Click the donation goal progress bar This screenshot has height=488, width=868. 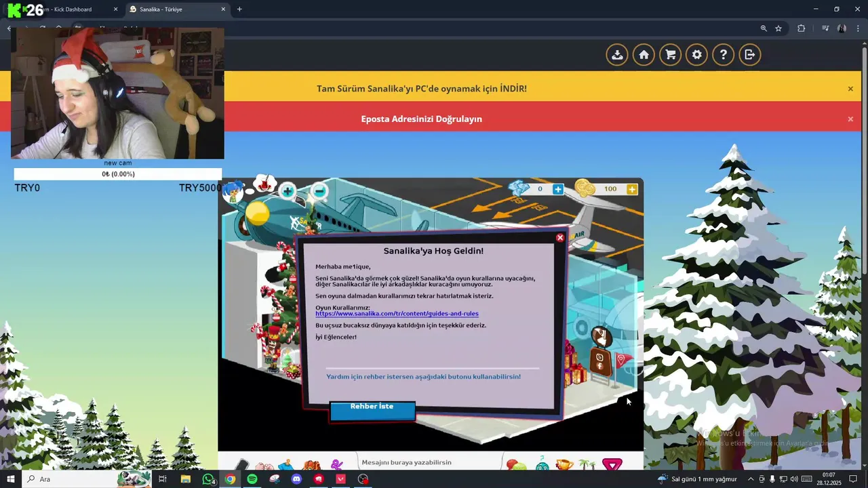pos(118,174)
